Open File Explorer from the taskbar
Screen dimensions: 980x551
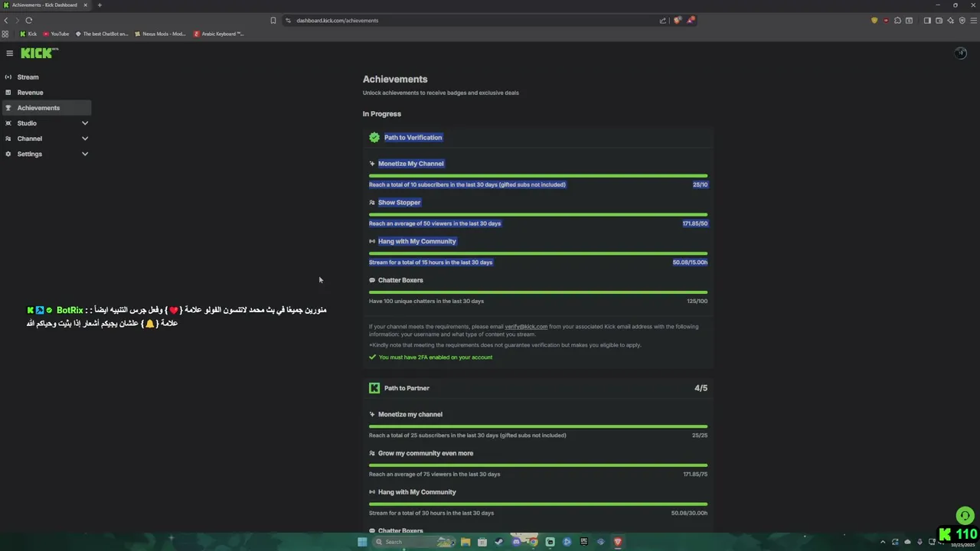click(x=465, y=542)
